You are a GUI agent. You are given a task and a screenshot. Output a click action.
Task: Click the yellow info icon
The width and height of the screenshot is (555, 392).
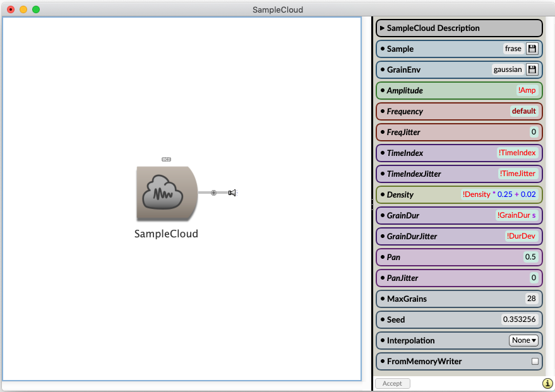[x=547, y=383]
